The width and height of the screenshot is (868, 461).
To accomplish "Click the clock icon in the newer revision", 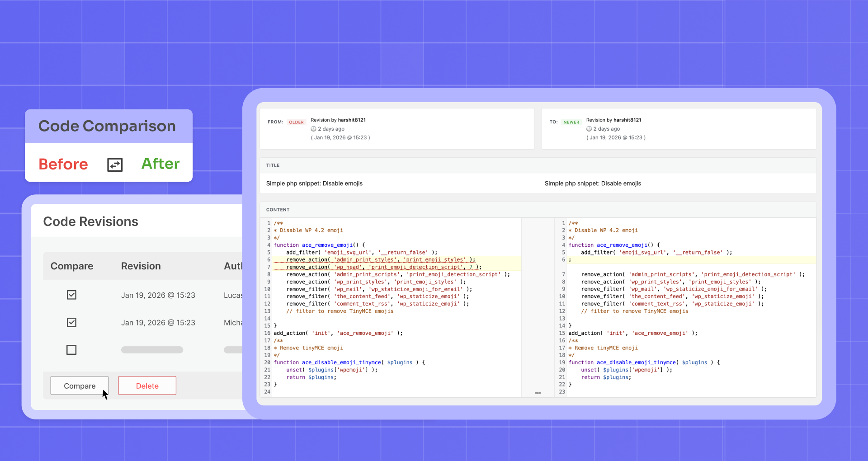I will tap(589, 129).
